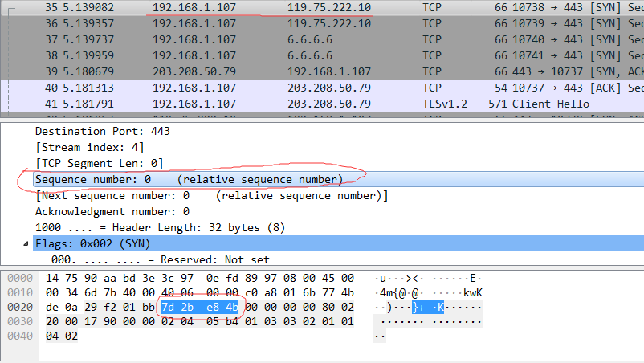Click hex bytes 29 f2 01 bb ports

(120, 307)
